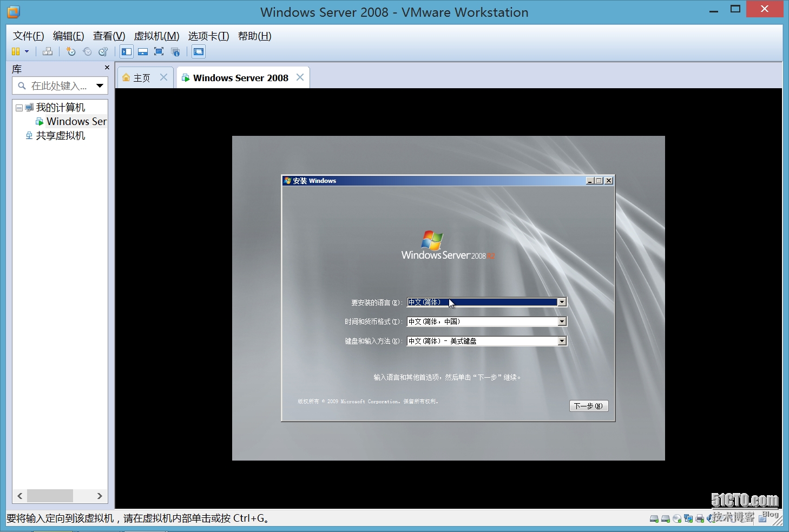789x532 pixels.
Task: Open the 时间和货币格式 dropdown
Action: tap(562, 321)
